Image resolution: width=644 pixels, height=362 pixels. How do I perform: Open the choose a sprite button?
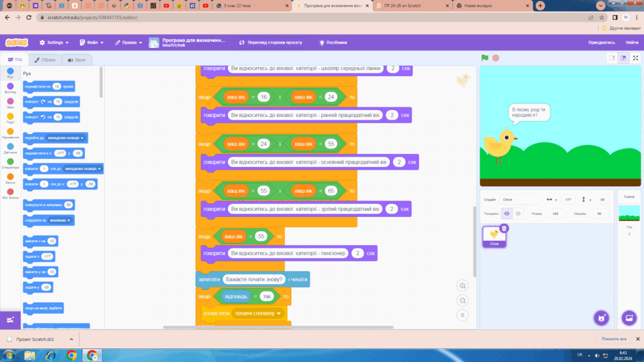pyautogui.click(x=602, y=318)
